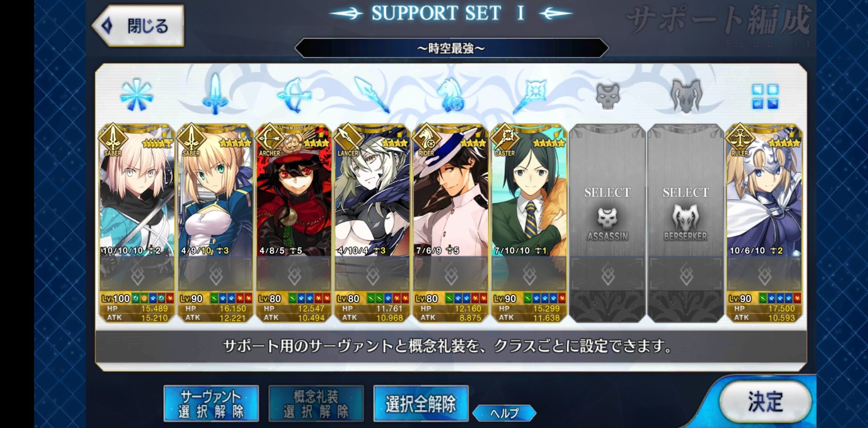Select the Berserker class beast icon
This screenshot has width=868, height=428.
[686, 95]
